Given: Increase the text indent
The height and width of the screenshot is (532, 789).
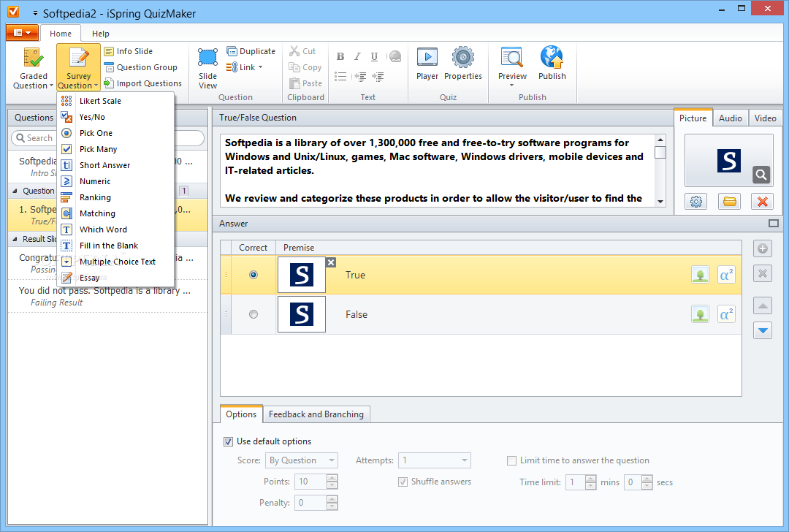Looking at the screenshot, I should (378, 77).
